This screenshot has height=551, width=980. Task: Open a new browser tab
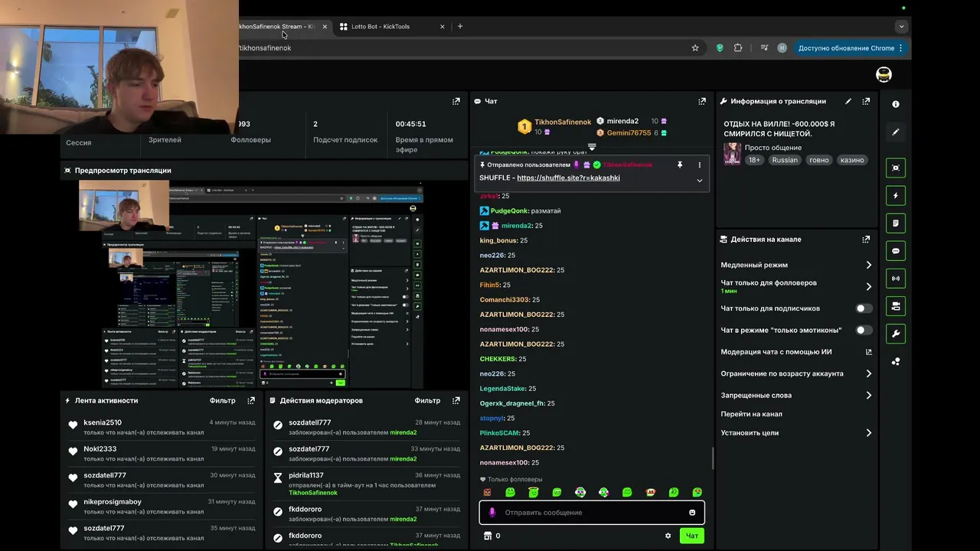tap(460, 26)
